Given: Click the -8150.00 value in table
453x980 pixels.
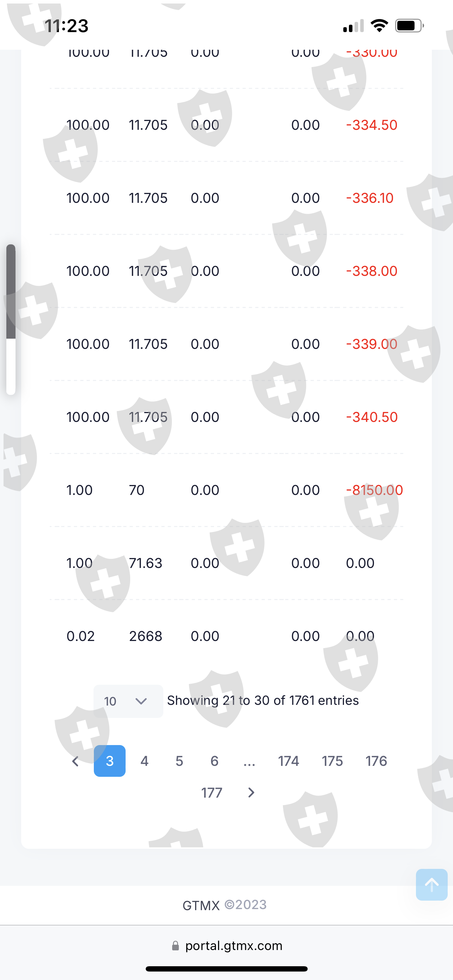Looking at the screenshot, I should pos(374,490).
